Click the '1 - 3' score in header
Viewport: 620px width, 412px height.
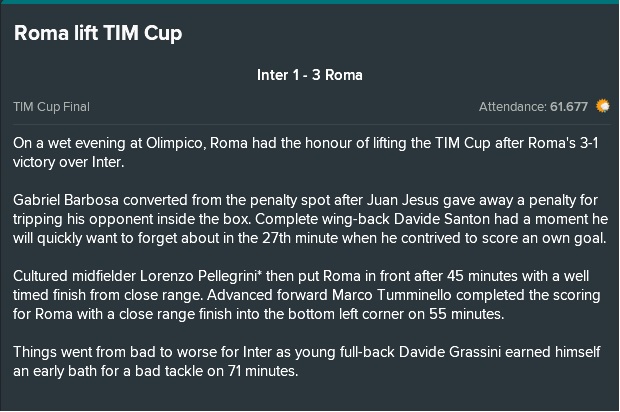[x=306, y=75]
